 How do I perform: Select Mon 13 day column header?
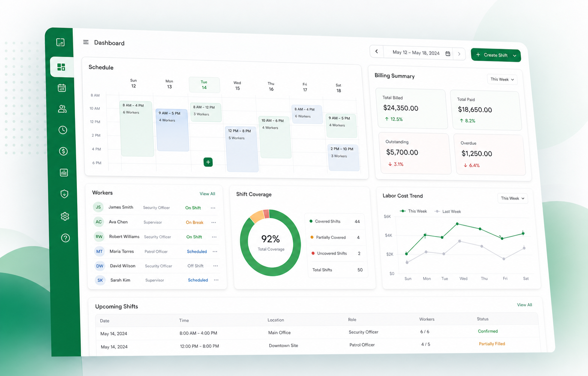(169, 84)
